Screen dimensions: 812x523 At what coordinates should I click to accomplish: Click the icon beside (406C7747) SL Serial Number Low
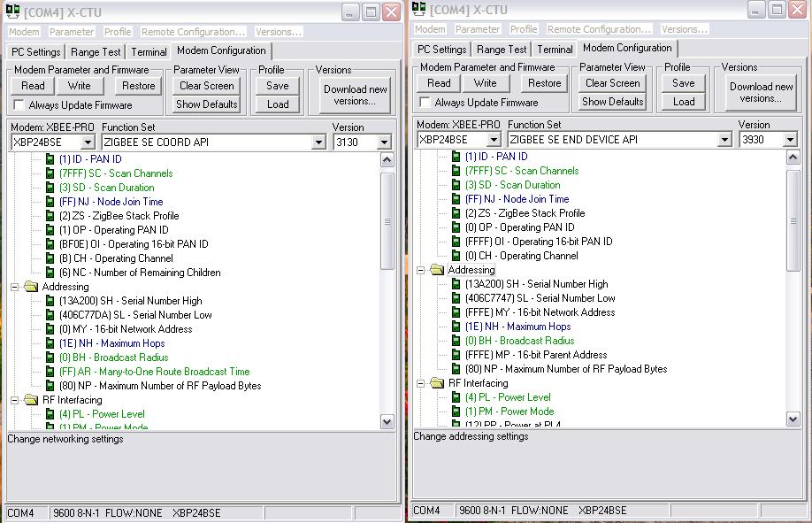click(456, 298)
